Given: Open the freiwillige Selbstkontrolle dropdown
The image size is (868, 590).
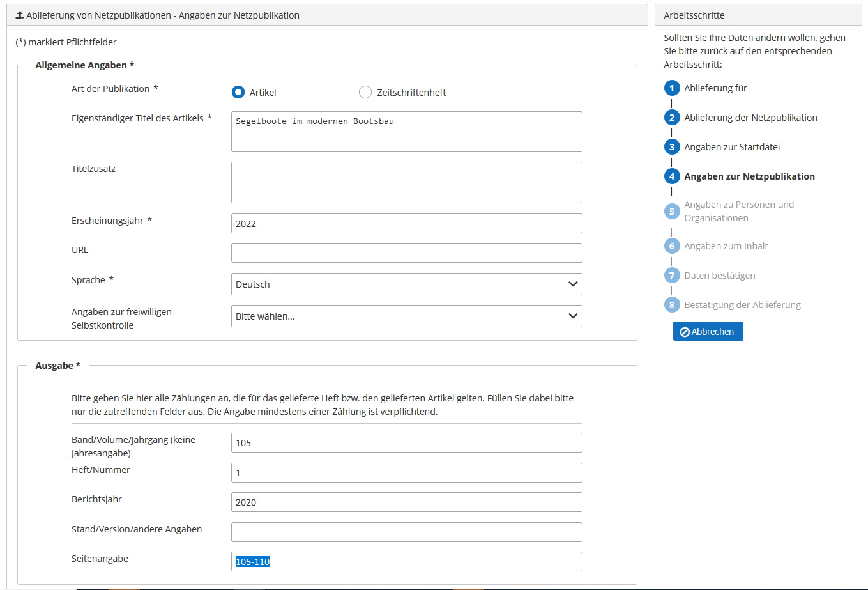Looking at the screenshot, I should pyautogui.click(x=407, y=316).
